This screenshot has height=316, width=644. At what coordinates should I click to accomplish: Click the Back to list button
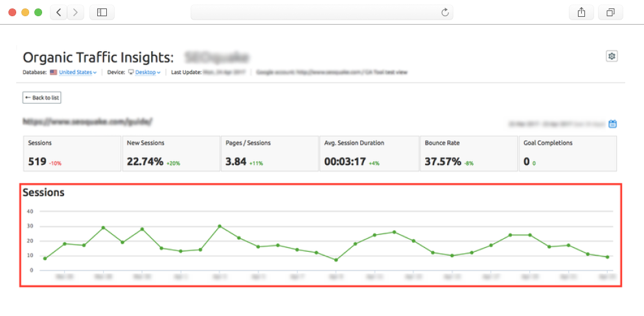click(x=42, y=97)
